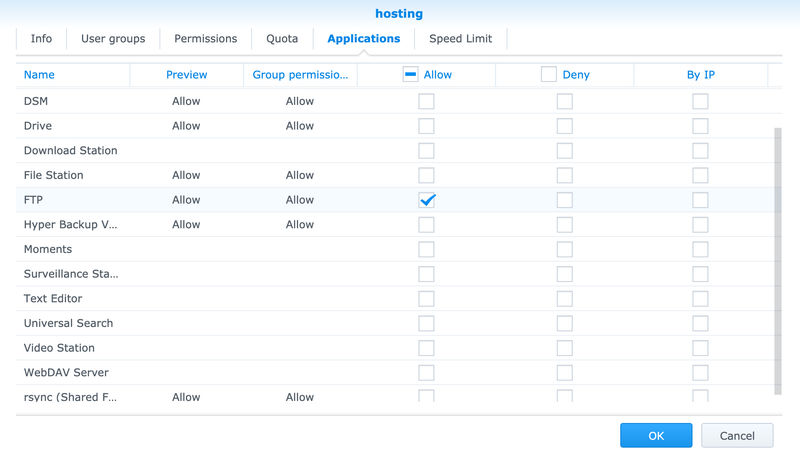Enable Allow for Video Station
Image resolution: width=800 pixels, height=453 pixels.
[427, 348]
